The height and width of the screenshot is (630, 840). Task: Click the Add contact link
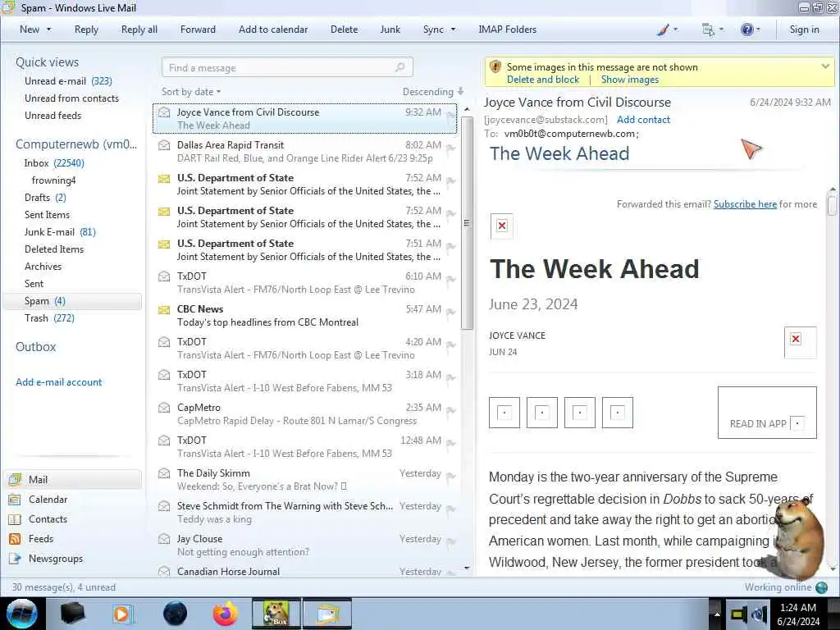(643, 120)
